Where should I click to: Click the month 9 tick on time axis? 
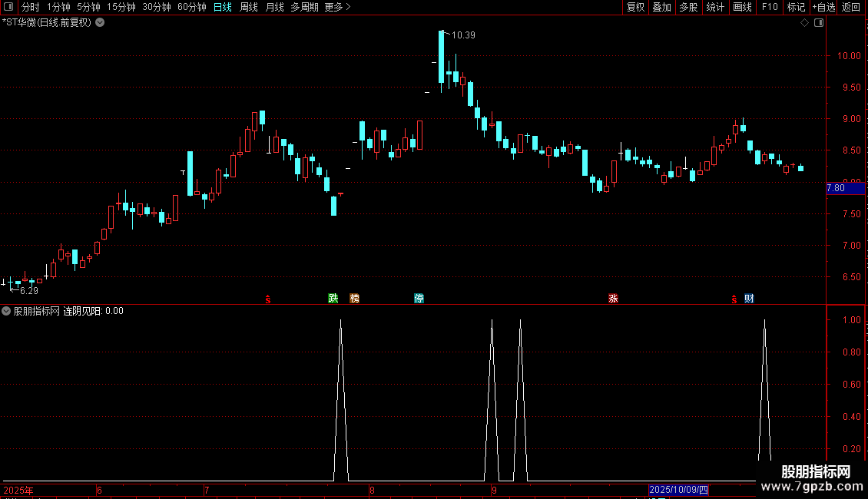pyautogui.click(x=494, y=490)
